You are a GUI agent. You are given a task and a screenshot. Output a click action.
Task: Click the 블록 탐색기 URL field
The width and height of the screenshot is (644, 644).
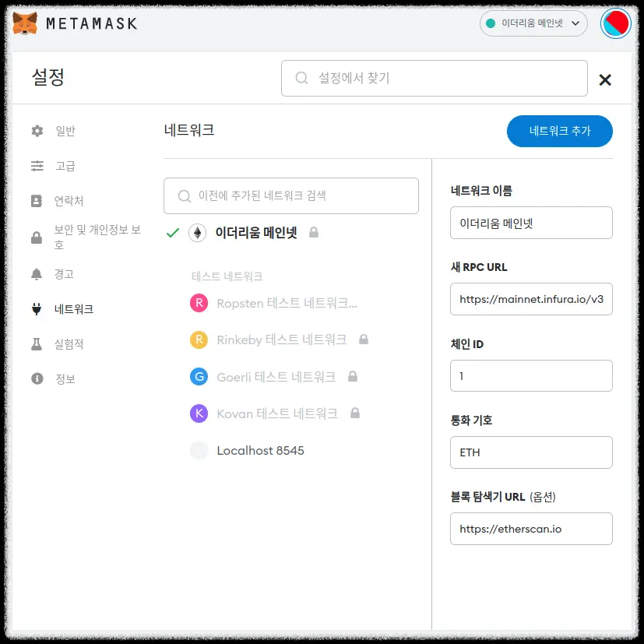(x=531, y=529)
